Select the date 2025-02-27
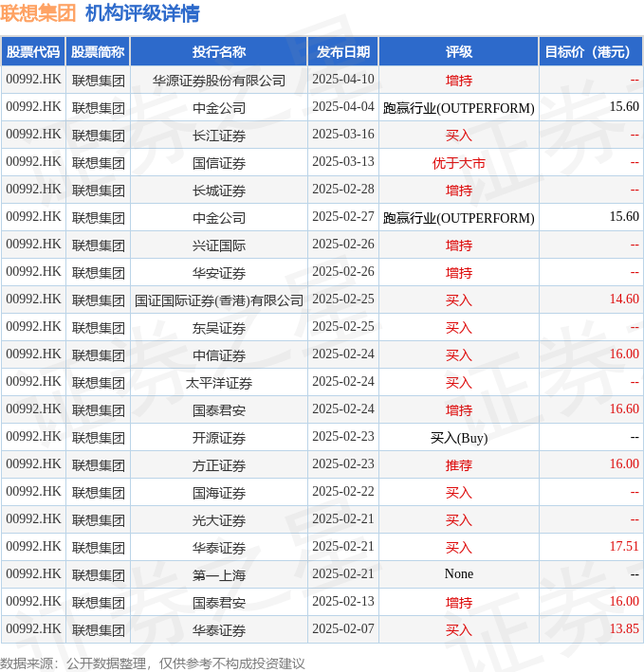This screenshot has width=644, height=672. [343, 216]
